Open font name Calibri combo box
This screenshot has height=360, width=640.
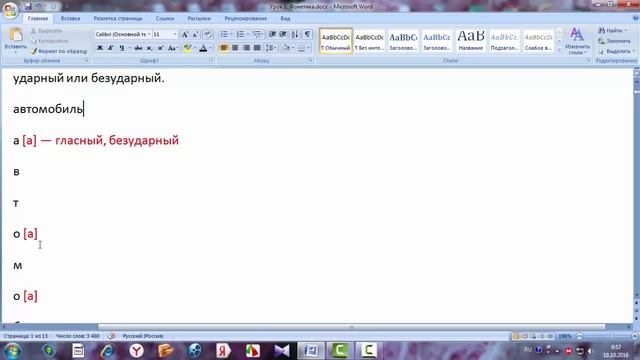(x=123, y=34)
